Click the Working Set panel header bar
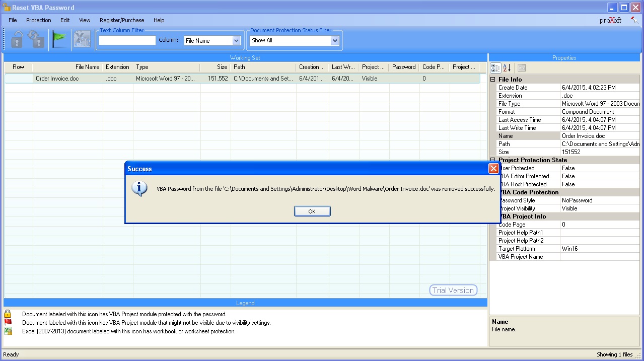The image size is (644, 361). coord(245,58)
